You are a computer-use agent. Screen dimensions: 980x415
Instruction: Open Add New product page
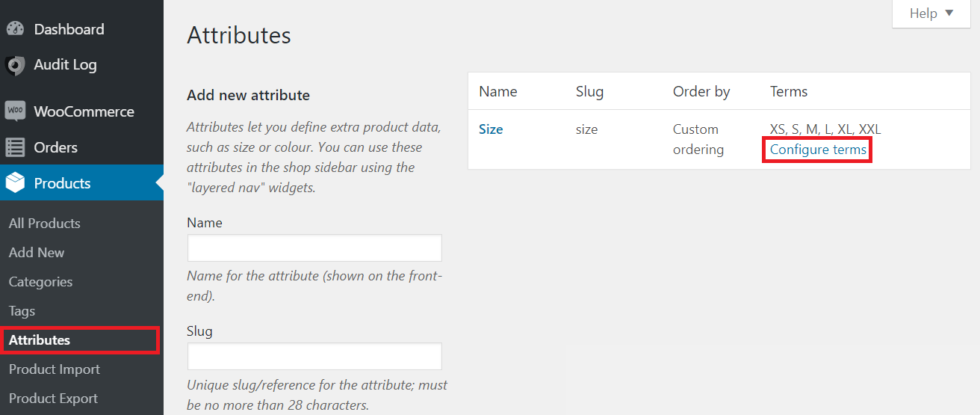coord(37,252)
